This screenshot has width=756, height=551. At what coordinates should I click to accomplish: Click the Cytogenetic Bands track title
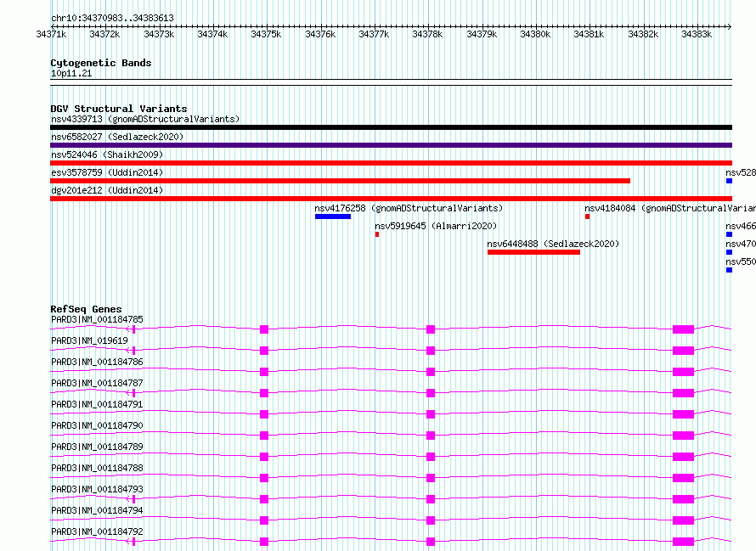click(101, 63)
